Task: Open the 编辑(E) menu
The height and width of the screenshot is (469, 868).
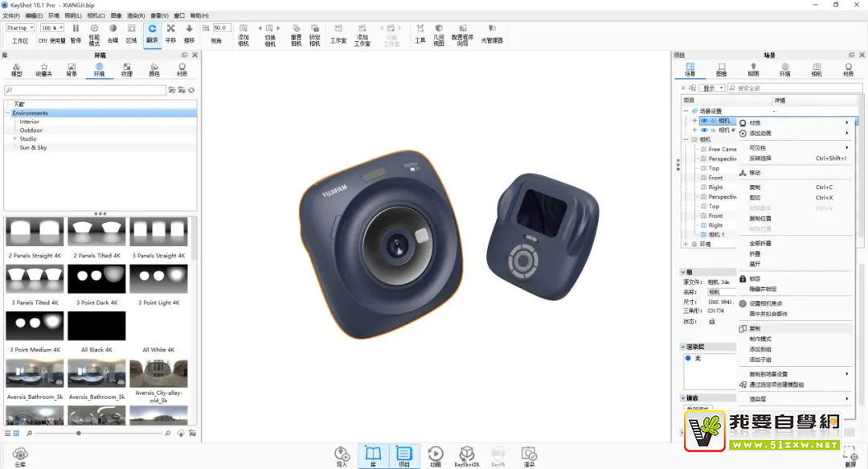Action: click(x=34, y=15)
